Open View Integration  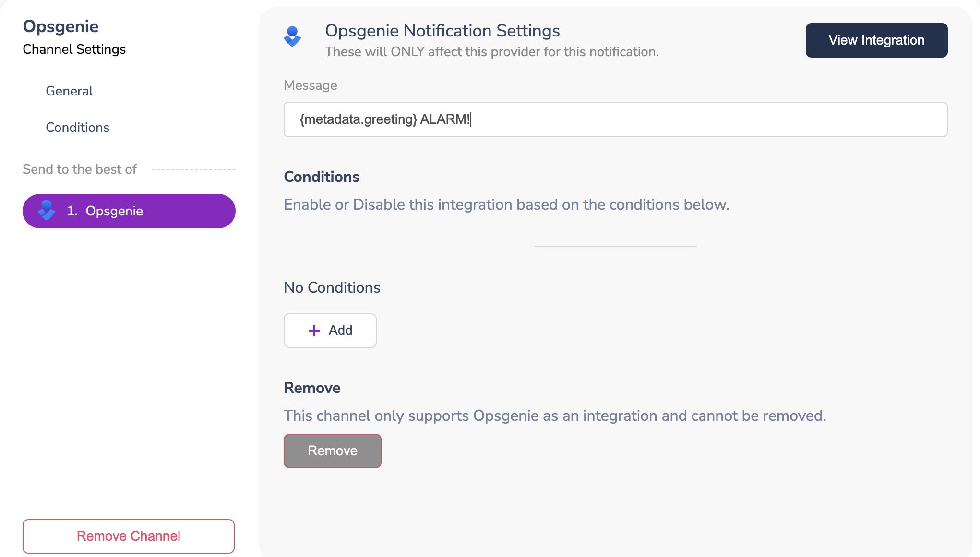(876, 40)
